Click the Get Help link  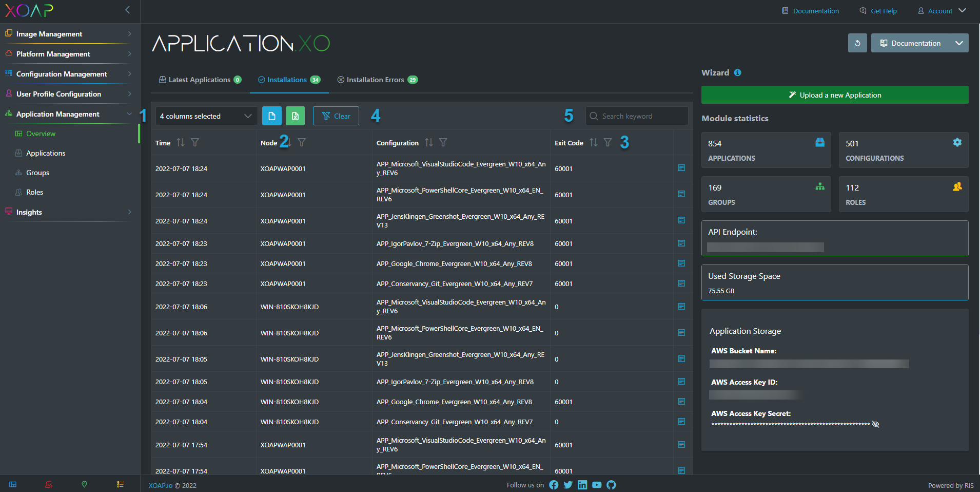[x=878, y=11]
